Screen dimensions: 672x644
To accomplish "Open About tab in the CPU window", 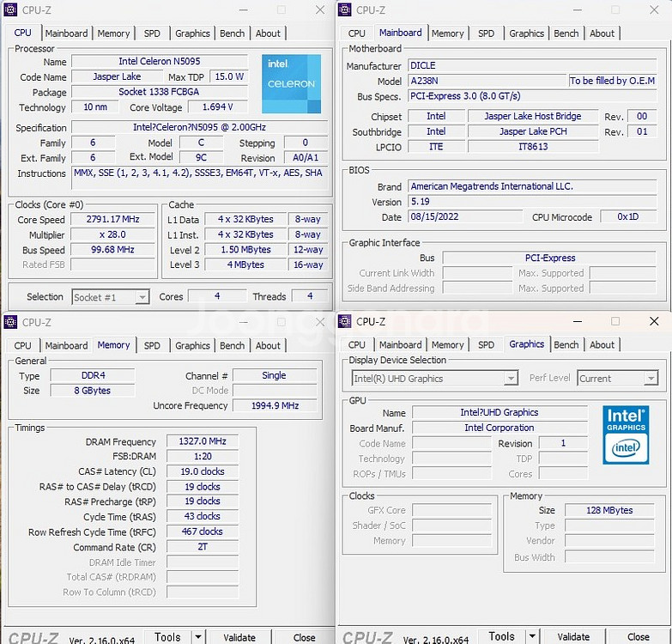I will pos(268,33).
